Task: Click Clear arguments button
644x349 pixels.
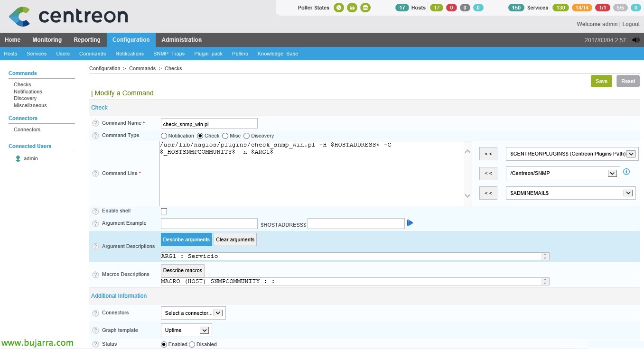Action: pos(235,239)
